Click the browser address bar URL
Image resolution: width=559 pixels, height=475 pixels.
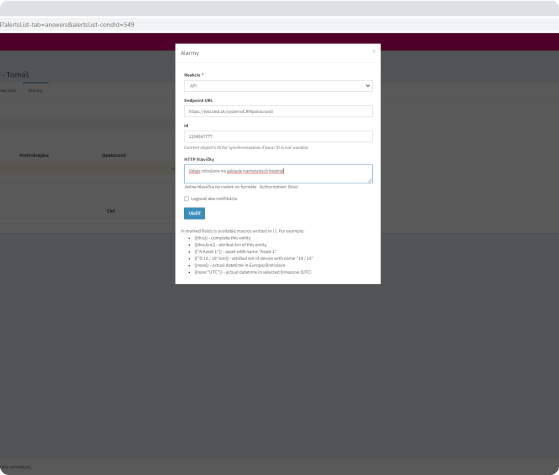[x=67, y=25]
